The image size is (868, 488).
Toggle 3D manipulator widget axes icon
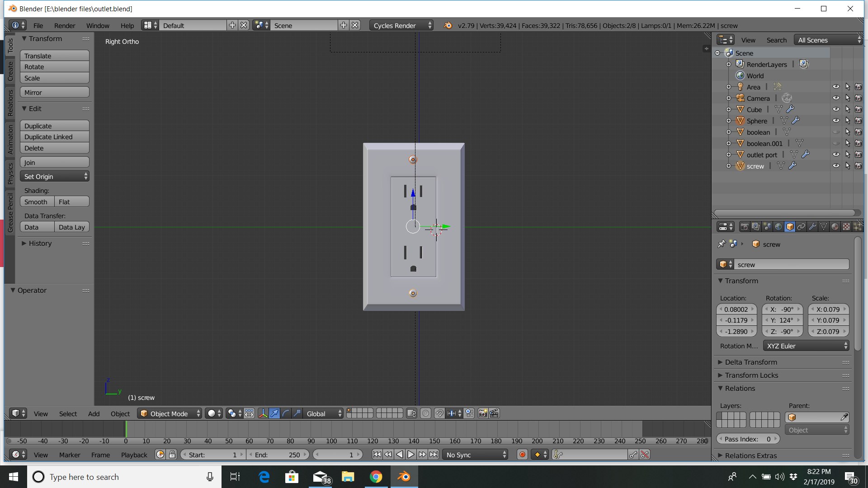tap(263, 413)
